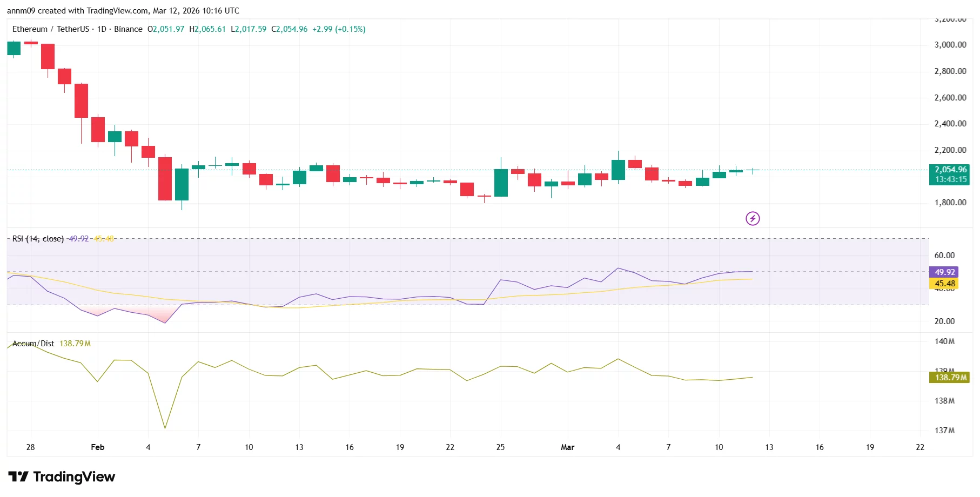Click the TradingView logo at bottom left

pos(62,477)
